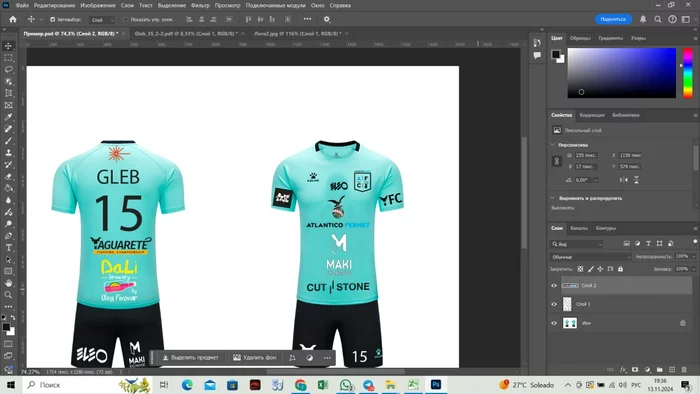Click the Выделить предмет button

click(x=191, y=357)
